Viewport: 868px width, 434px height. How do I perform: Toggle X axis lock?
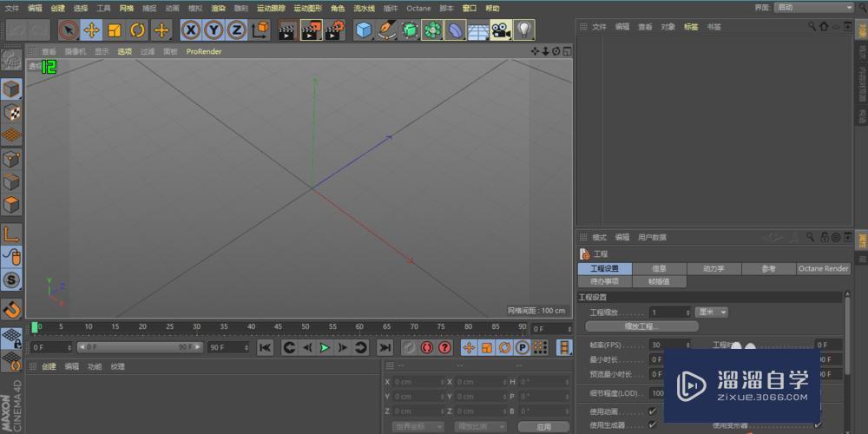(x=191, y=30)
